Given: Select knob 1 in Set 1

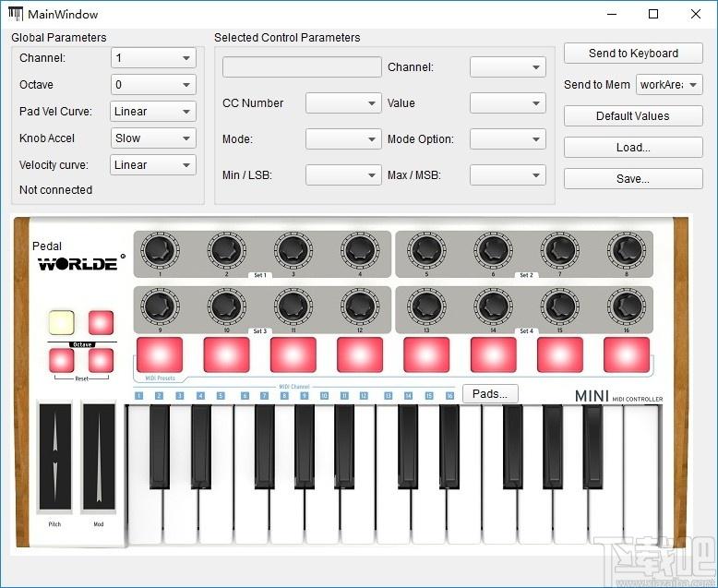Looking at the screenshot, I should click(160, 251).
